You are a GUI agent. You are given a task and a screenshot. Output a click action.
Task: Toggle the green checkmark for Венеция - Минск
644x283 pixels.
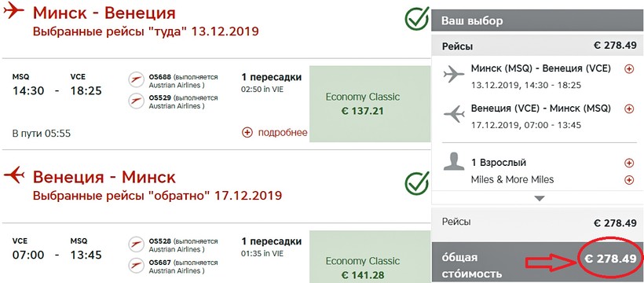point(417,183)
